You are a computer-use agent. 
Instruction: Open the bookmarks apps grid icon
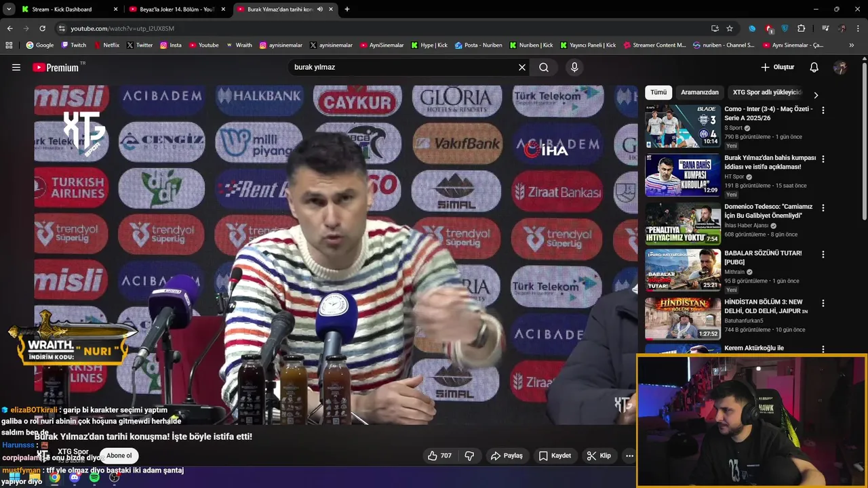pos(9,45)
